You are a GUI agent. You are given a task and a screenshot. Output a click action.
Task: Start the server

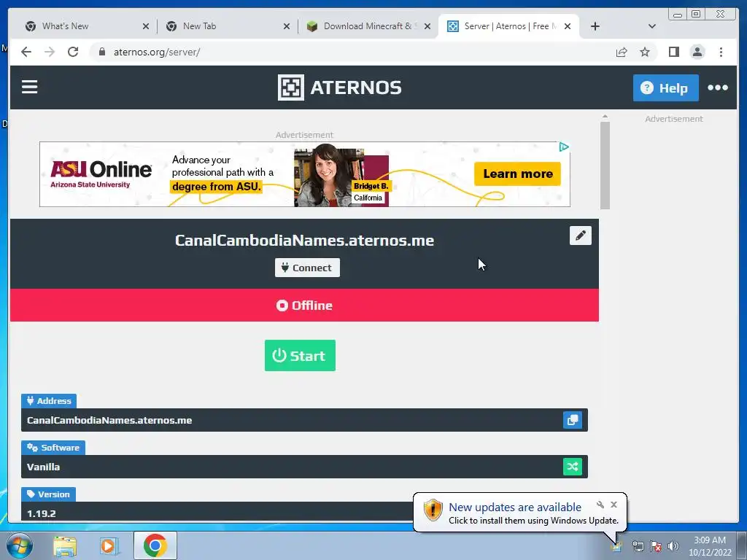click(x=300, y=355)
